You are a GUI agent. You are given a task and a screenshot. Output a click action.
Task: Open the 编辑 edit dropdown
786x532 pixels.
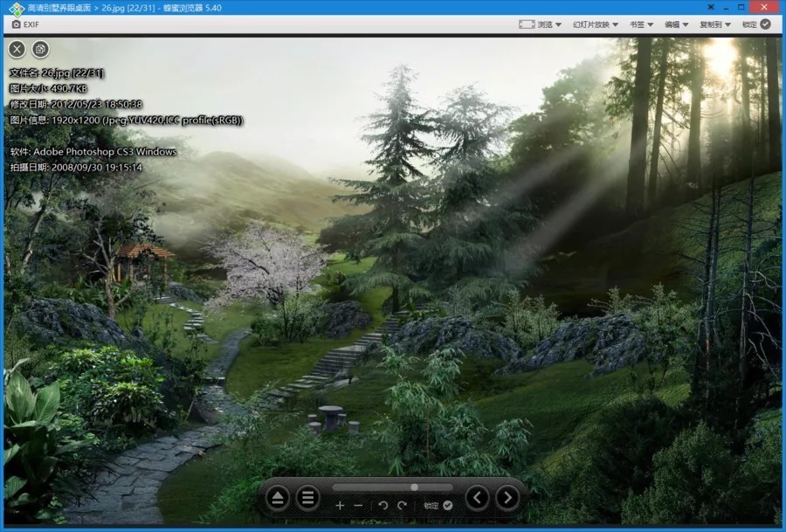coord(676,24)
